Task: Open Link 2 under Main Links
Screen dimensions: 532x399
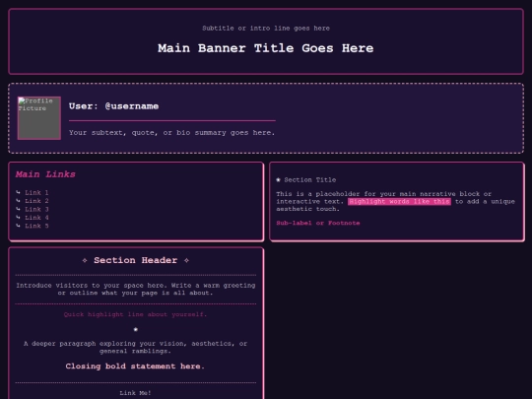Action: pyautogui.click(x=36, y=201)
